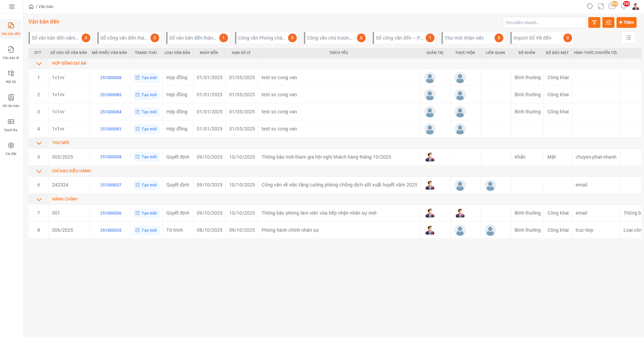Click the quick search input field
Image resolution: width=644 pixels, height=337 pixels.
pyautogui.click(x=544, y=22)
